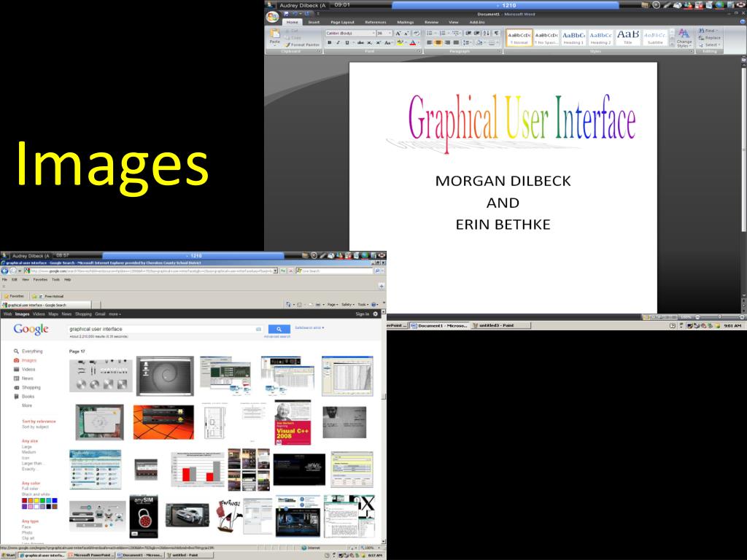This screenshot has height=560, width=747.
Task: Click the Office button in Word
Action: click(273, 17)
